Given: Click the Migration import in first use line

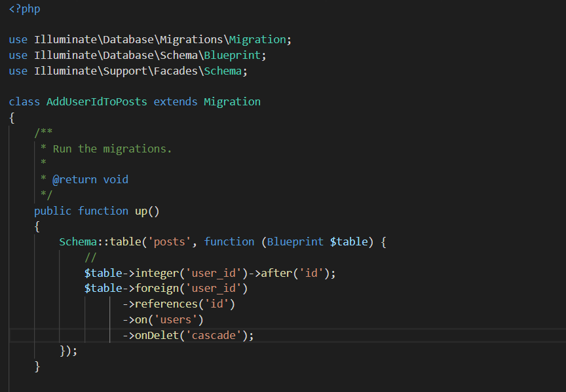Looking at the screenshot, I should 257,40.
